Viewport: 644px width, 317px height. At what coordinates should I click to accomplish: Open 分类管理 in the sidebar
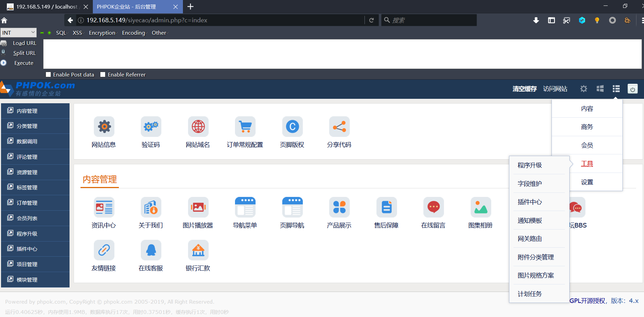pyautogui.click(x=35, y=126)
